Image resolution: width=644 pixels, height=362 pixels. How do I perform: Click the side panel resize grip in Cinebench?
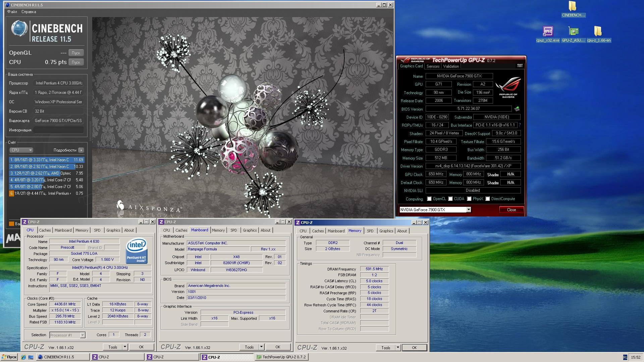90,131
